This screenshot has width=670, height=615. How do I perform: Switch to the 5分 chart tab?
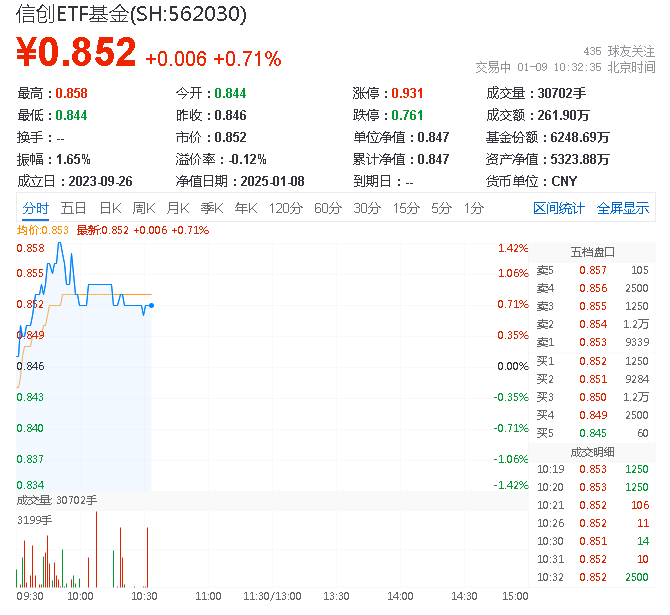[441, 209]
